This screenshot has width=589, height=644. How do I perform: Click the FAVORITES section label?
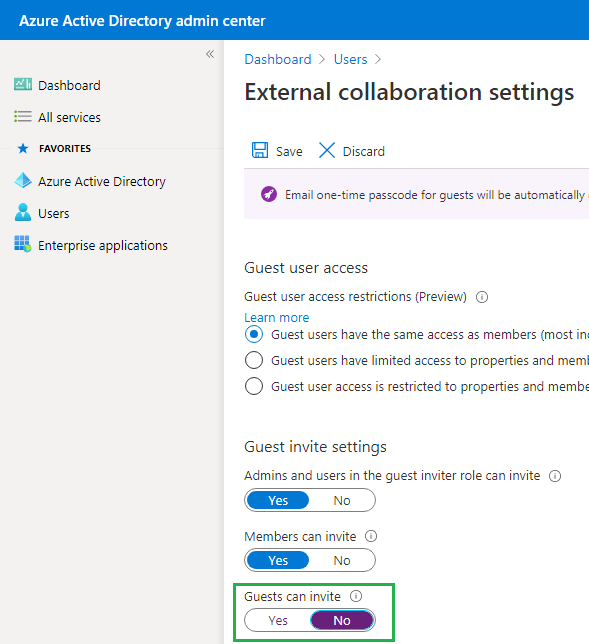click(x=65, y=148)
